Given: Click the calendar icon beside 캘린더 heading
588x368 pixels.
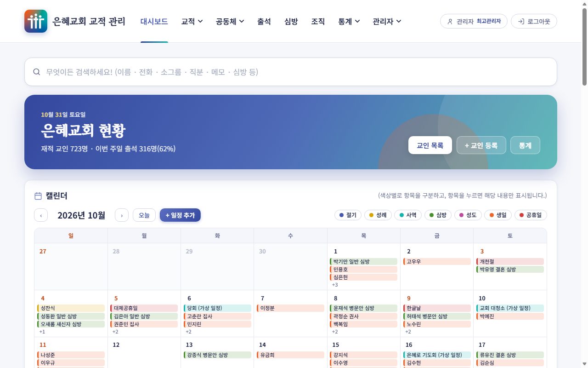Looking at the screenshot, I should (x=38, y=196).
